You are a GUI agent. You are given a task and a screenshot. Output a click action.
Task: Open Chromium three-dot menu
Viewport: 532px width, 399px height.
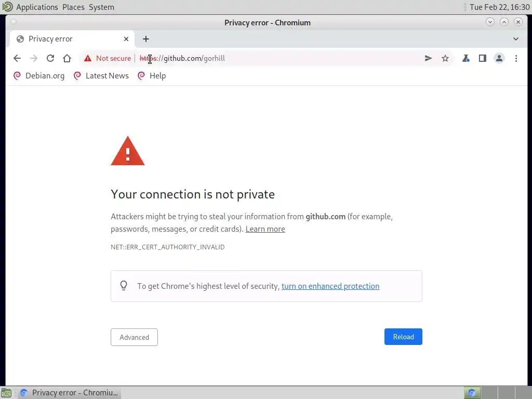click(x=516, y=58)
